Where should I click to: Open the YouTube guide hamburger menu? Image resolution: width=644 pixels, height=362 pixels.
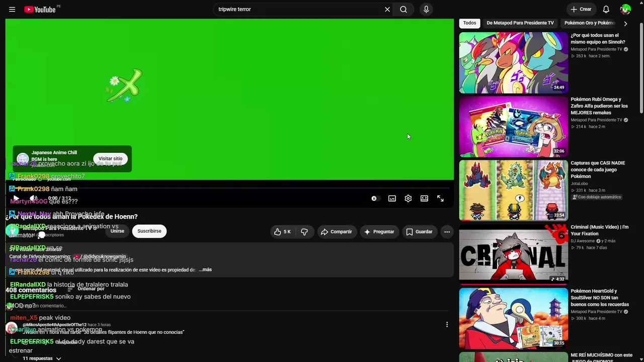click(12, 10)
